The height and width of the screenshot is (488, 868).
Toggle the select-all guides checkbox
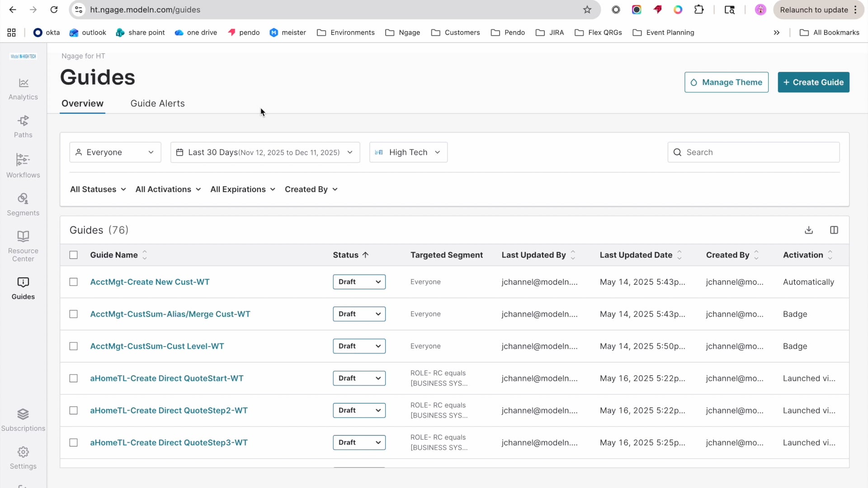click(x=73, y=255)
